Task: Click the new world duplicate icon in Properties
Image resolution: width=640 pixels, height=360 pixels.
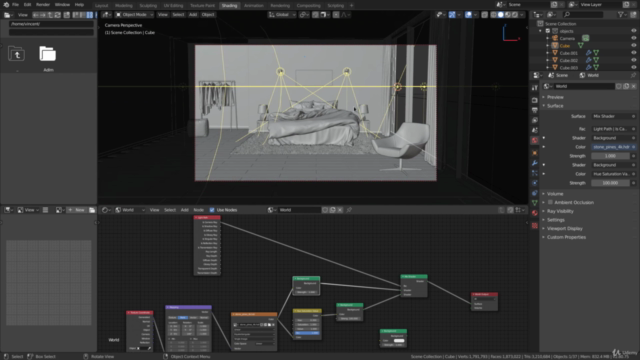Action: (626, 86)
